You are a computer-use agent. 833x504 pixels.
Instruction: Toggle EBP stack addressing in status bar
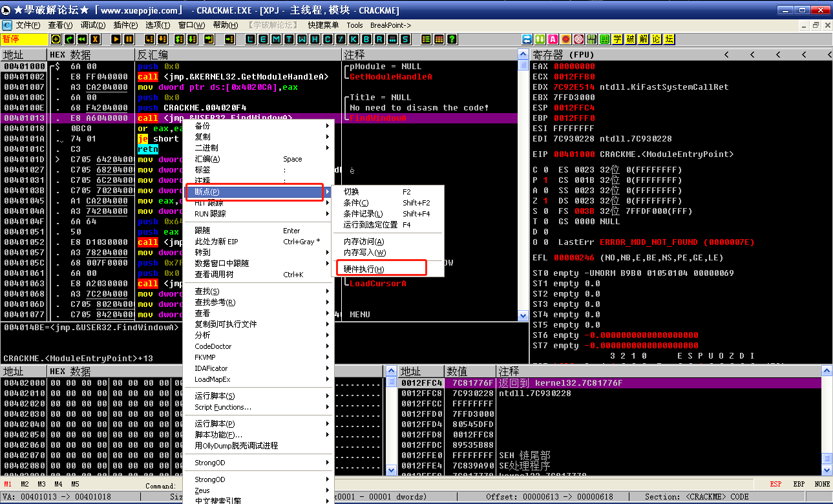[x=799, y=484]
